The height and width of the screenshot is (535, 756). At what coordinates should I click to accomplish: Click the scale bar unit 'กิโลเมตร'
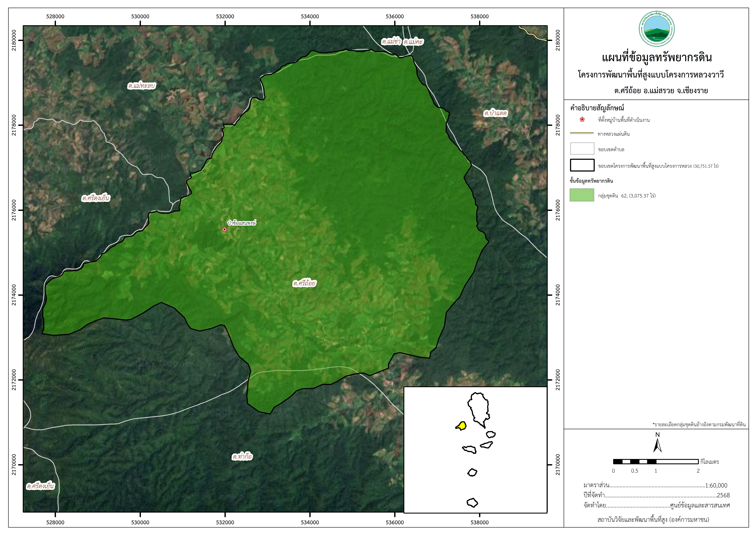pyautogui.click(x=710, y=462)
